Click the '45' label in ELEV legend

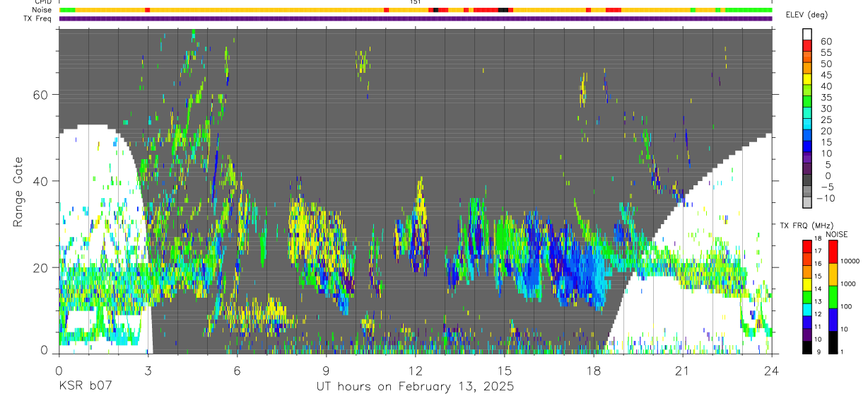(826, 75)
